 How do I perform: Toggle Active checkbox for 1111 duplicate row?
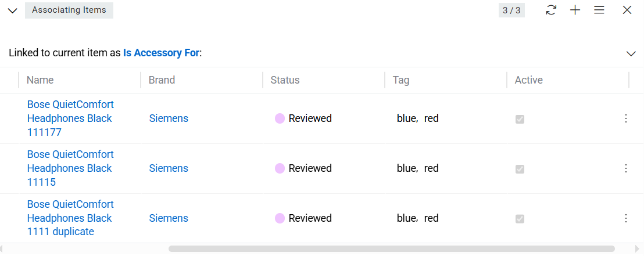tap(520, 219)
